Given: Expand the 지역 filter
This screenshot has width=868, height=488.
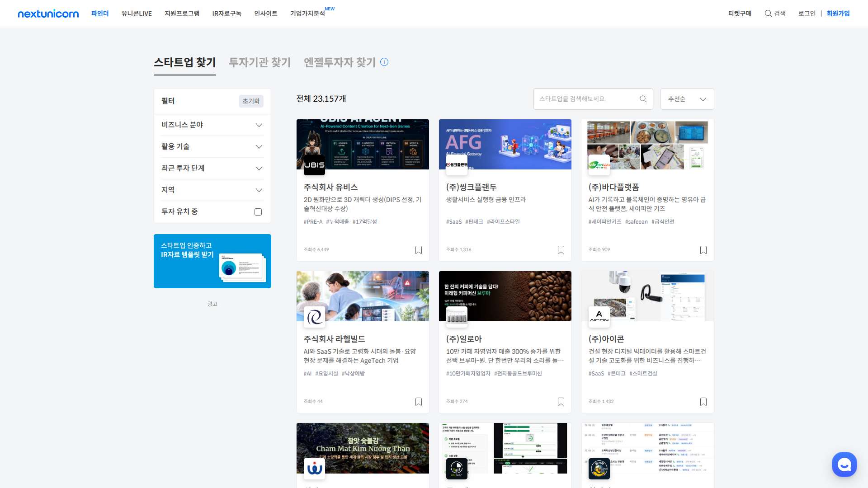Looking at the screenshot, I should [212, 190].
